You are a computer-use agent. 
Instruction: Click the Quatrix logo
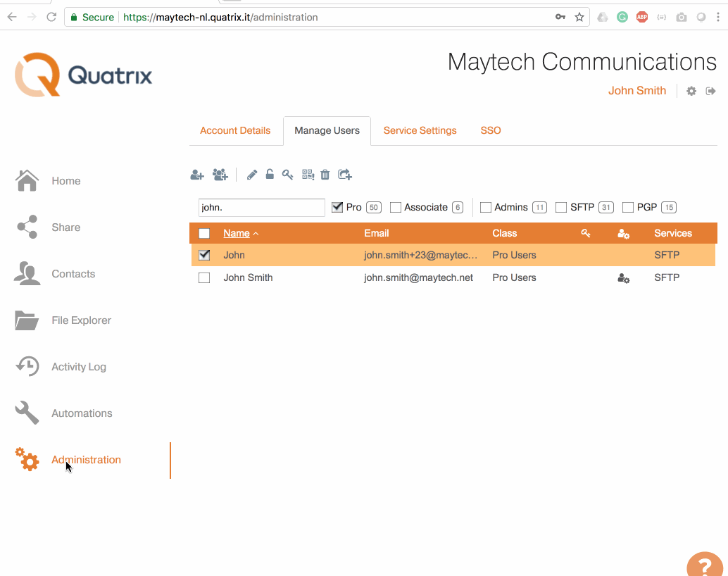click(84, 75)
